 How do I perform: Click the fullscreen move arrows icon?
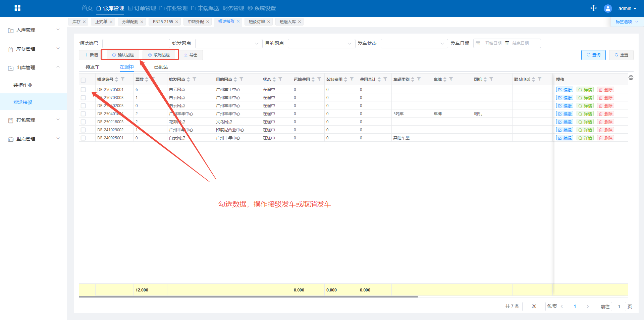(593, 8)
